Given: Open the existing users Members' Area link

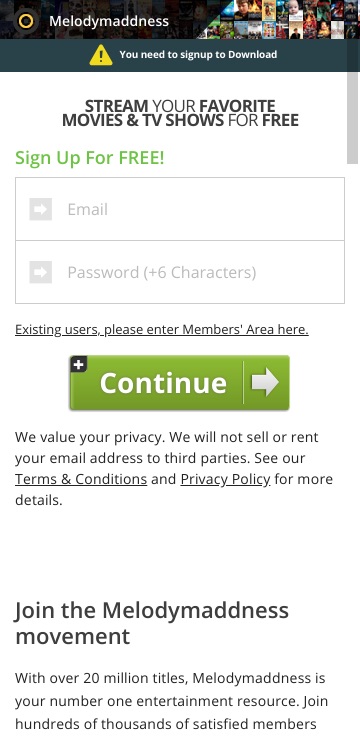Looking at the screenshot, I should (162, 329).
